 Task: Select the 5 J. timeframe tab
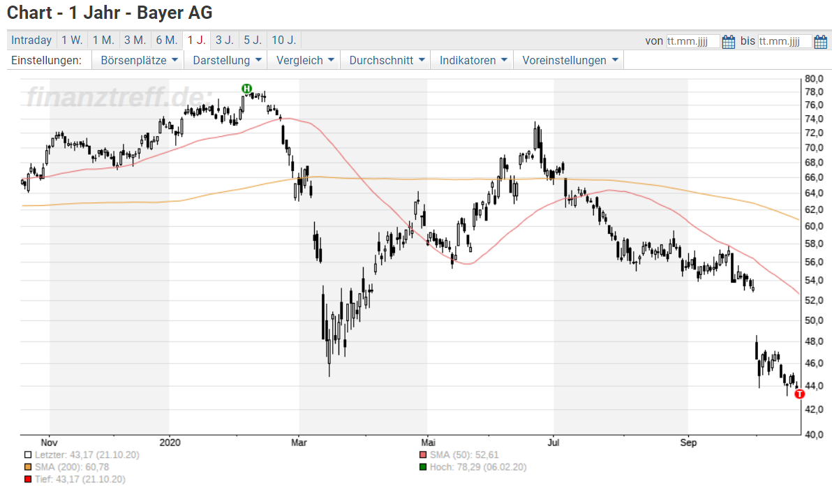point(253,40)
